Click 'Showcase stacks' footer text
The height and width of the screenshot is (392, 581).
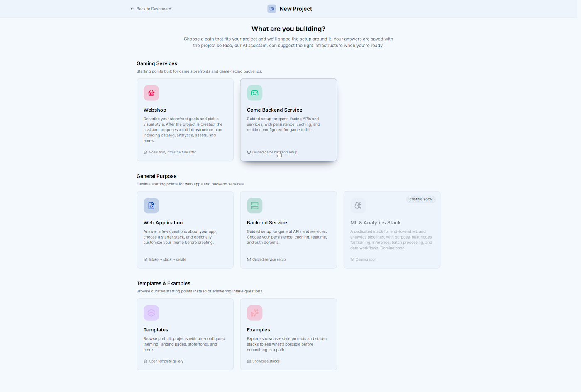(x=266, y=361)
